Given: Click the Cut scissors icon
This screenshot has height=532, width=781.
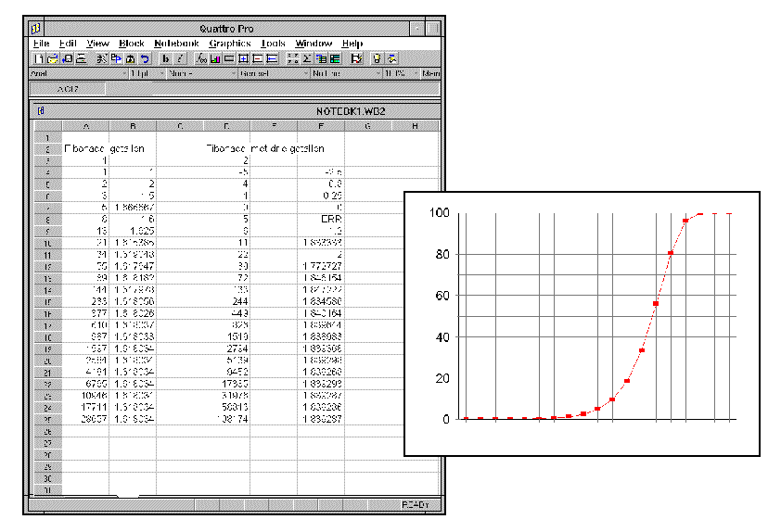Looking at the screenshot, I should (102, 58).
